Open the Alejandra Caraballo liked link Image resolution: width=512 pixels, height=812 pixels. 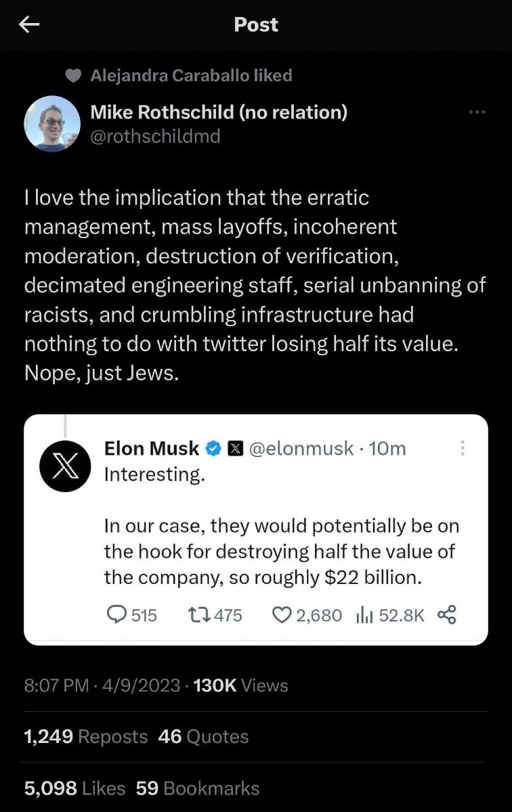coord(191,76)
